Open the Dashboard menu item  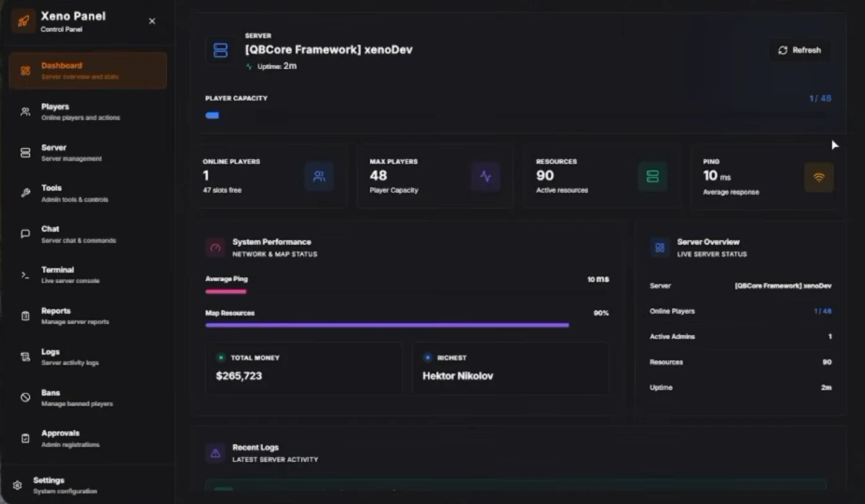88,71
